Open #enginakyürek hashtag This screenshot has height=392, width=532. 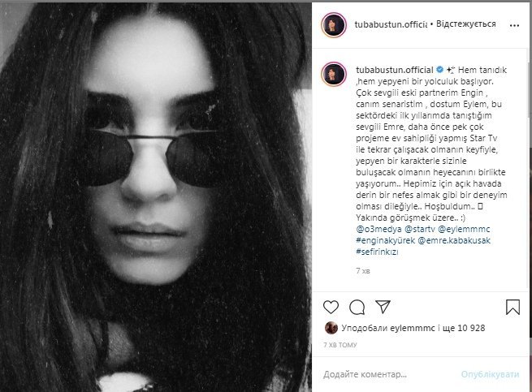pyautogui.click(x=386, y=241)
